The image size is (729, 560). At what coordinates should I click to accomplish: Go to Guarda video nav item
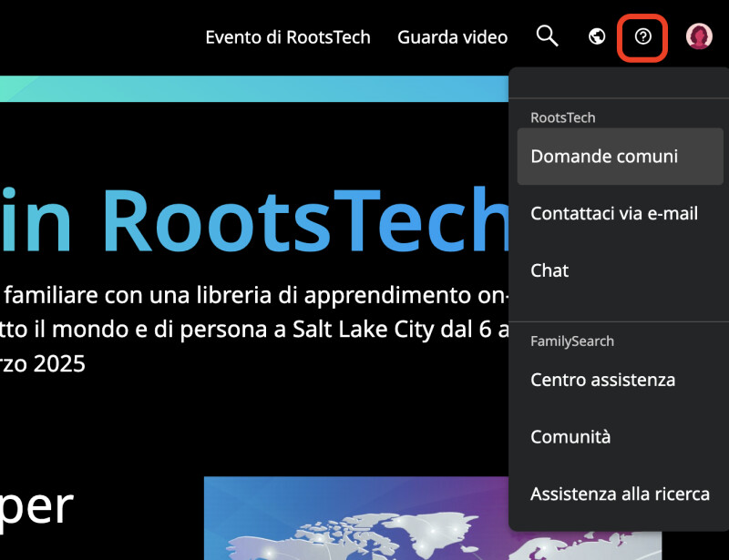point(452,37)
